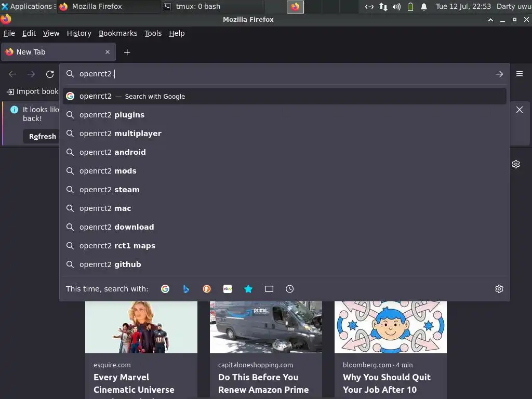Close the New Tab tab

(108, 52)
